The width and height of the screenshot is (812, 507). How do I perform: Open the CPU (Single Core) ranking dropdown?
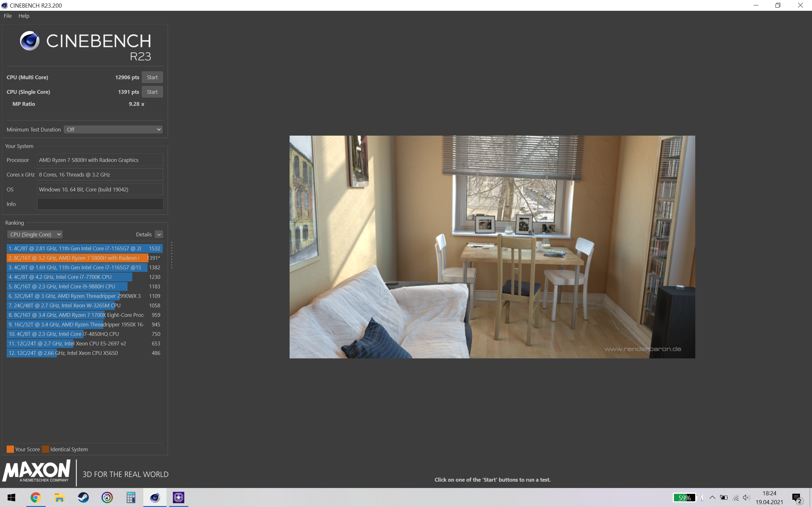(35, 234)
